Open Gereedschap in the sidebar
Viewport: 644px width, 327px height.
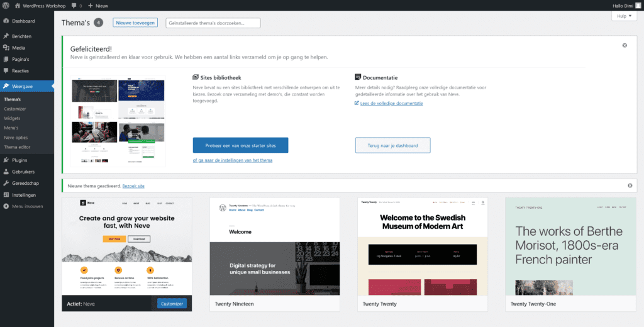[x=26, y=183]
